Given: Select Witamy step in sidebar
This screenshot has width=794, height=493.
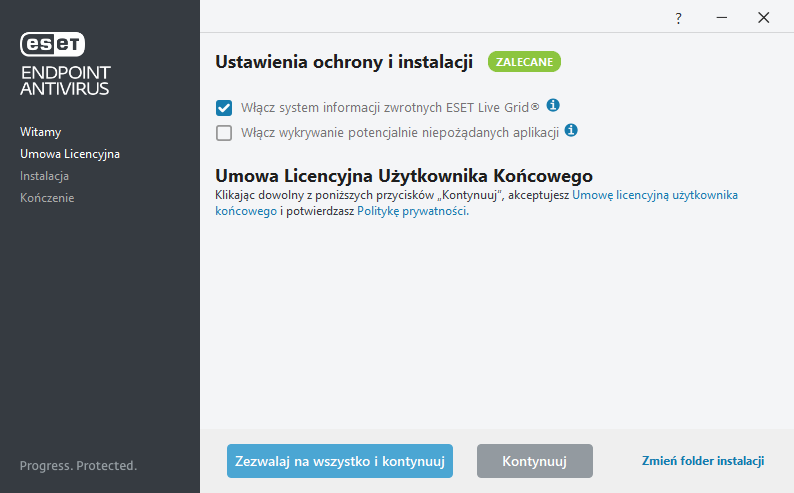Looking at the screenshot, I should click(41, 132).
